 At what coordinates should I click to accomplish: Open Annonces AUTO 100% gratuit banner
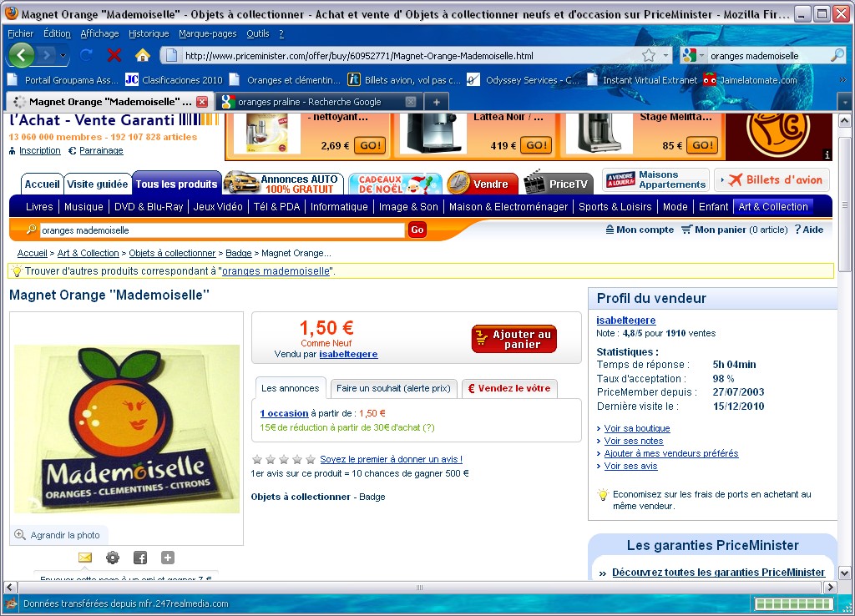(x=283, y=183)
